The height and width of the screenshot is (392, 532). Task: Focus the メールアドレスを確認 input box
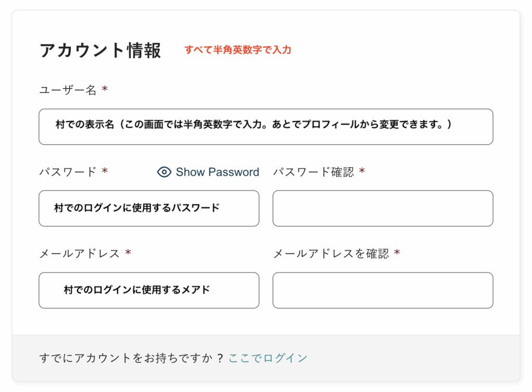pyautogui.click(x=382, y=290)
